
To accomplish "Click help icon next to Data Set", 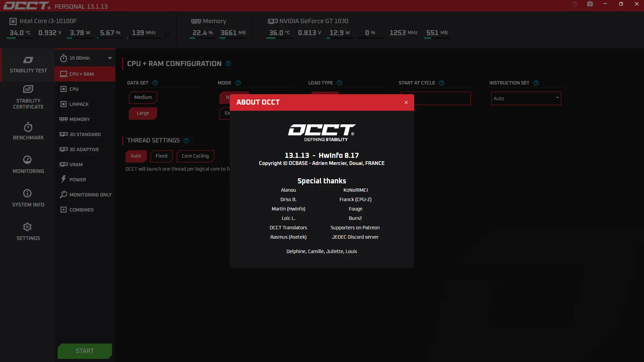I will [155, 83].
